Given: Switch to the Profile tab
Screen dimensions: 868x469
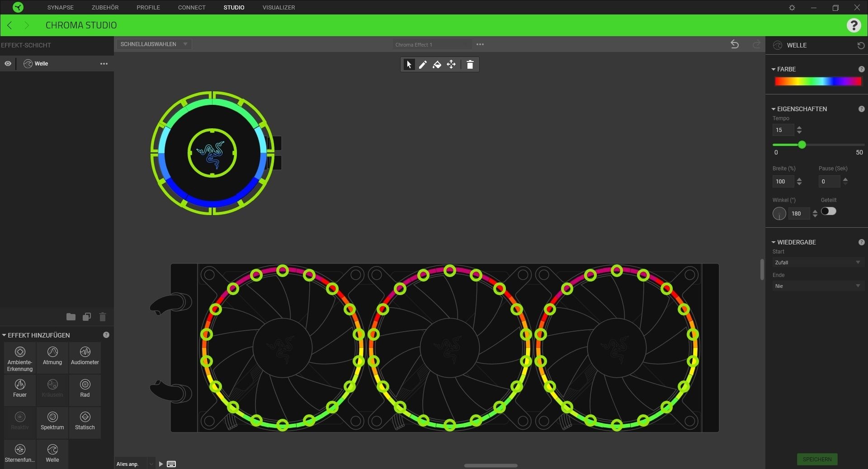Looking at the screenshot, I should point(148,7).
